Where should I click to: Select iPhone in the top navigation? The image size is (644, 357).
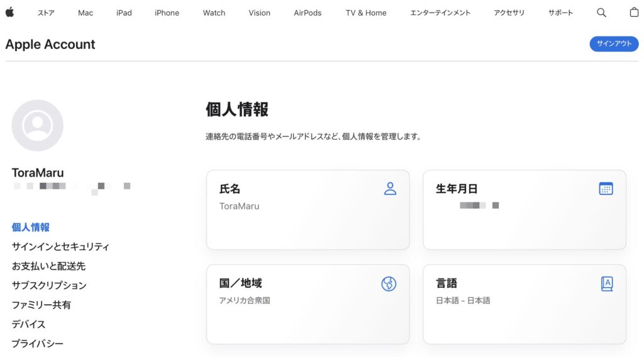tap(167, 13)
